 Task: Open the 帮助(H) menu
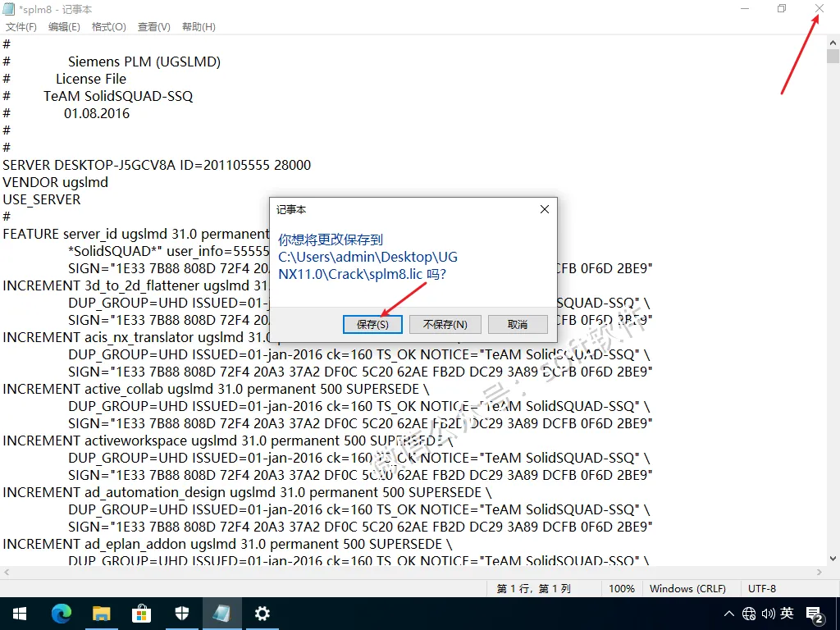(199, 27)
